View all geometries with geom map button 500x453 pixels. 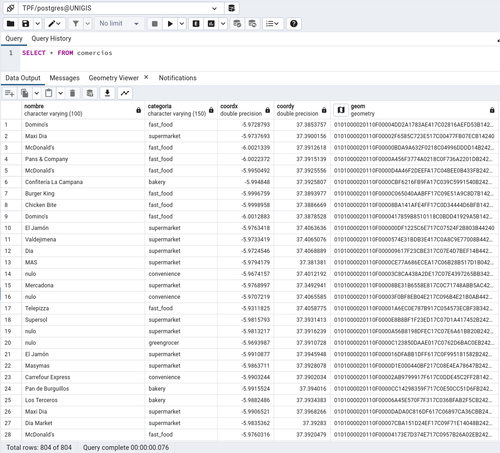341,110
